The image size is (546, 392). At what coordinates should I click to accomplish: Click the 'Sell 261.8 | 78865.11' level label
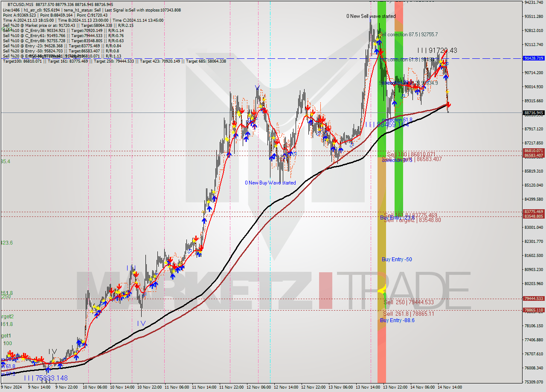click(408, 314)
